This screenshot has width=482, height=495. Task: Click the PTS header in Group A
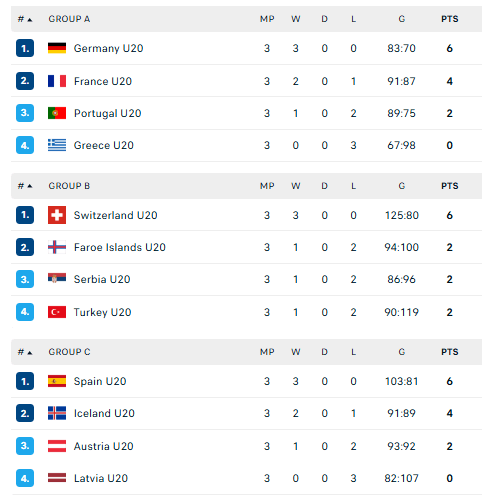450,19
